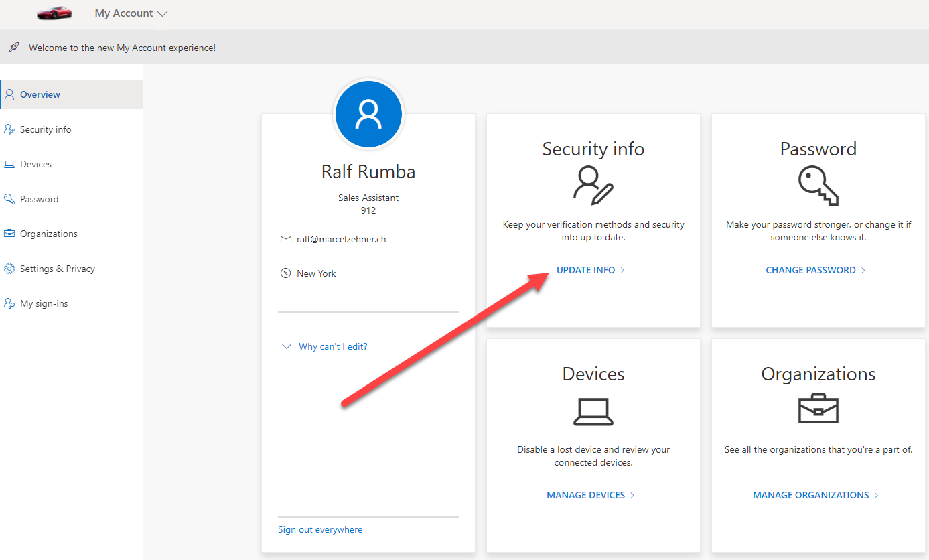Select Overview in the sidebar
This screenshot has width=929, height=560.
point(40,94)
